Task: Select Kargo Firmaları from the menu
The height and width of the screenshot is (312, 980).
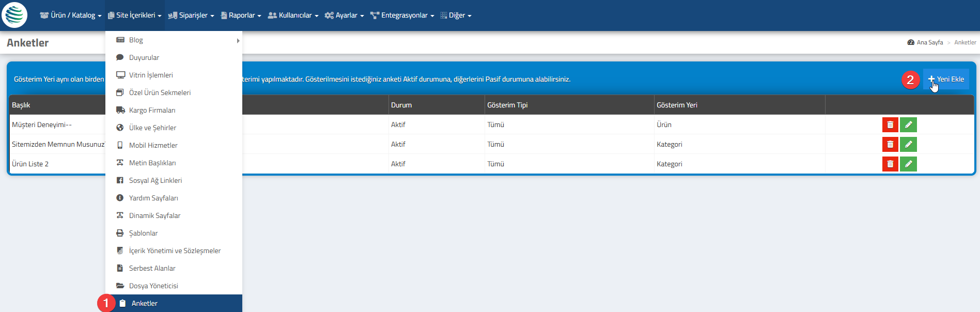Action: point(152,110)
